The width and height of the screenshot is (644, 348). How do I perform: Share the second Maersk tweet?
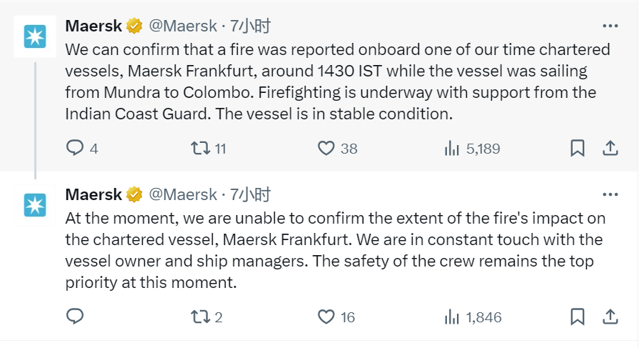(610, 317)
